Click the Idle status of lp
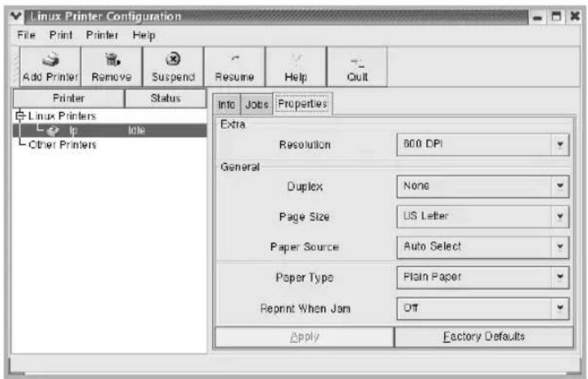588x379 pixels. (x=136, y=130)
